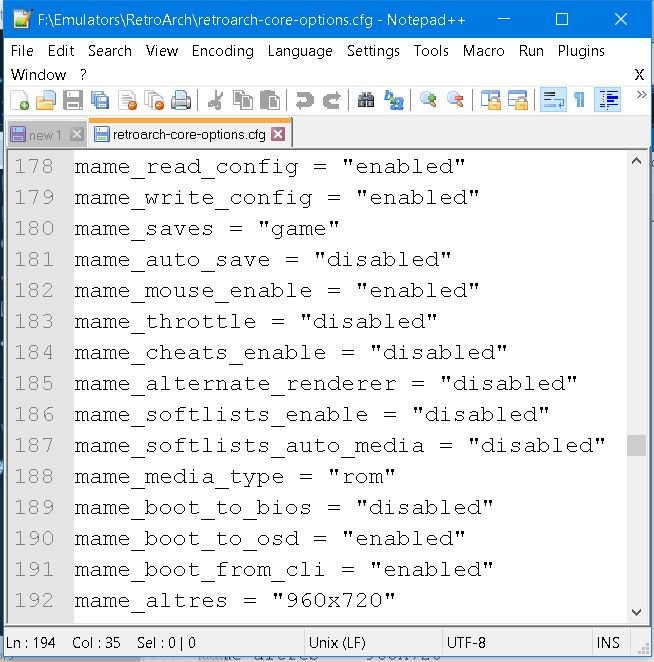Screen dimensions: 654x662
Task: Click the vertical scrollbar thumb
Action: pyautogui.click(x=636, y=445)
